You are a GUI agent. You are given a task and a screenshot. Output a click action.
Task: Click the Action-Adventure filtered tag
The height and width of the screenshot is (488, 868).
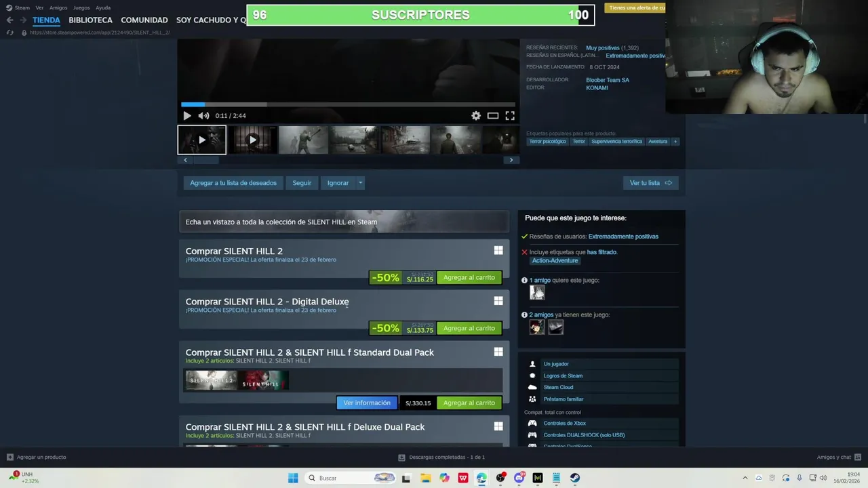coord(555,261)
